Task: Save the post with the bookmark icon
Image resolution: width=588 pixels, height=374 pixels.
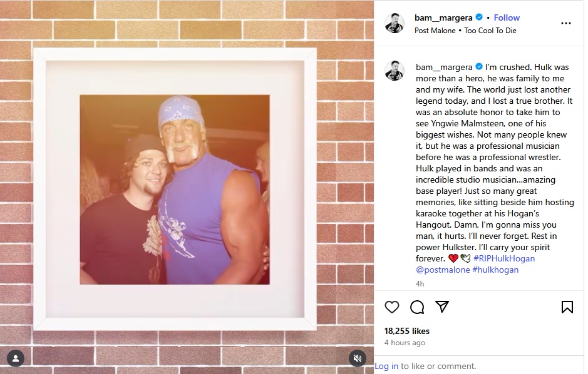Action: pyautogui.click(x=567, y=307)
